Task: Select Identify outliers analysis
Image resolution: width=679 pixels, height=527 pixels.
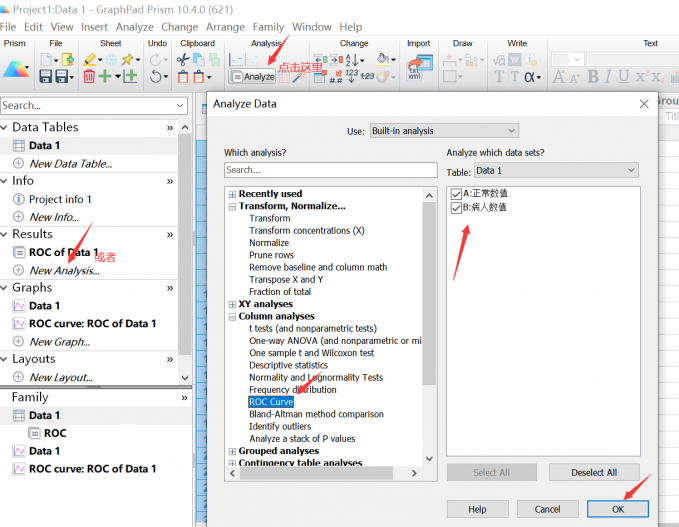Action: click(x=280, y=427)
